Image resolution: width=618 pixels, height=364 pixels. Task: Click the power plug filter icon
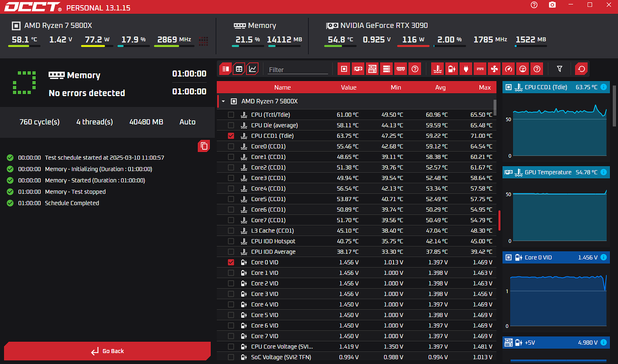[x=466, y=69]
